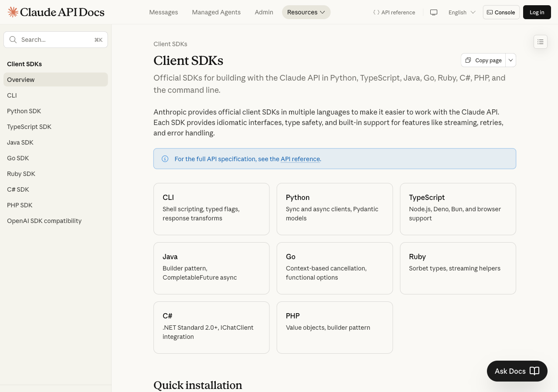Click the Client SDKs page title
This screenshot has width=558, height=392.
[188, 61]
